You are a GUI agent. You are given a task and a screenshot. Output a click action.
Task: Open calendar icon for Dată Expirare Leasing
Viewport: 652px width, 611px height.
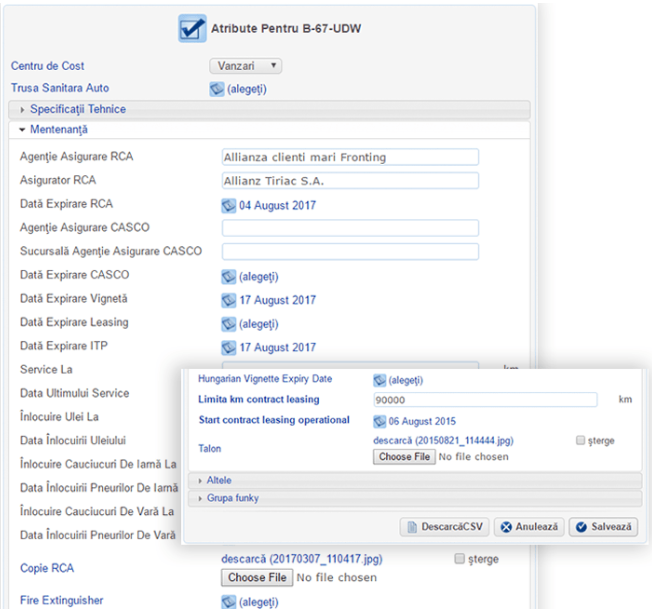point(228,324)
